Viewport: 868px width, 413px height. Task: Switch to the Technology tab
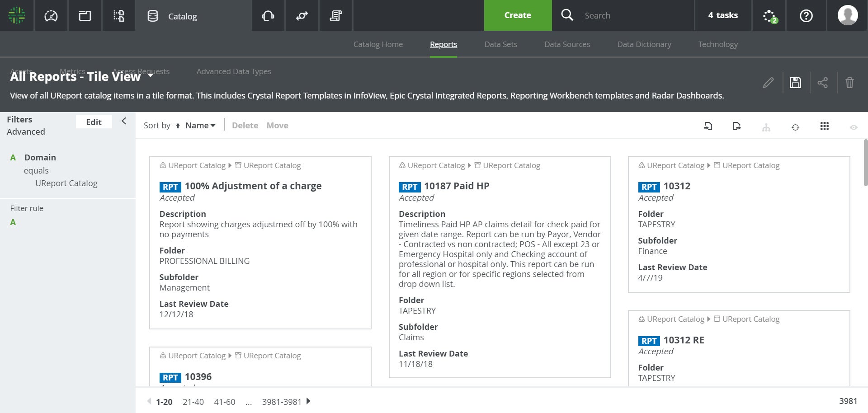(718, 44)
